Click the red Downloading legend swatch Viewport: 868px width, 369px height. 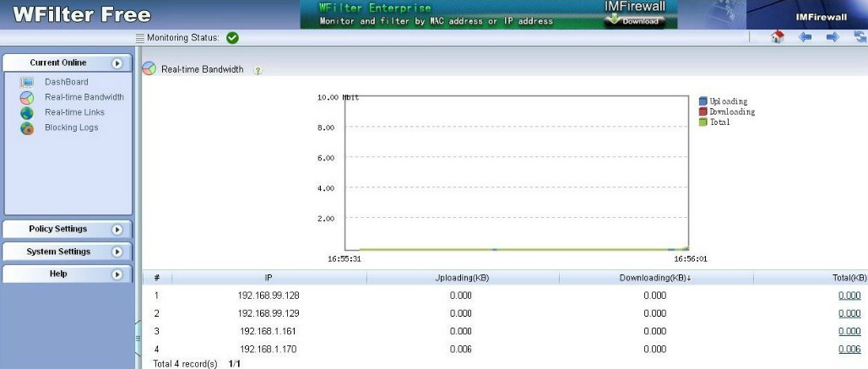click(x=703, y=111)
